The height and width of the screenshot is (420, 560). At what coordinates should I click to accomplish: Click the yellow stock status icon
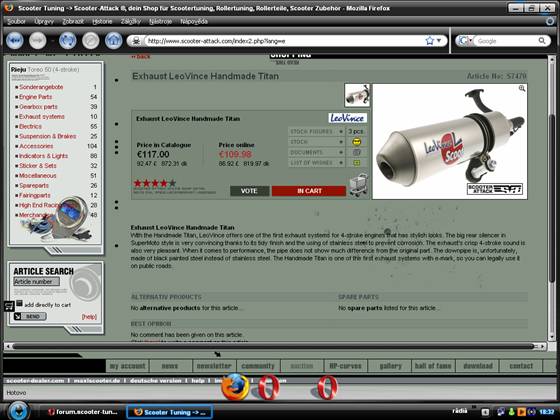click(x=356, y=142)
